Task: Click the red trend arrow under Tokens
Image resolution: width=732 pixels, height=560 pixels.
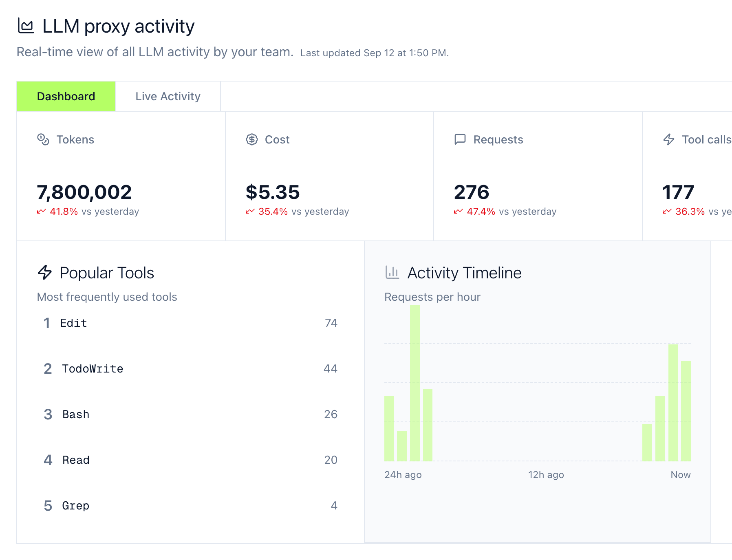Action: tap(41, 212)
